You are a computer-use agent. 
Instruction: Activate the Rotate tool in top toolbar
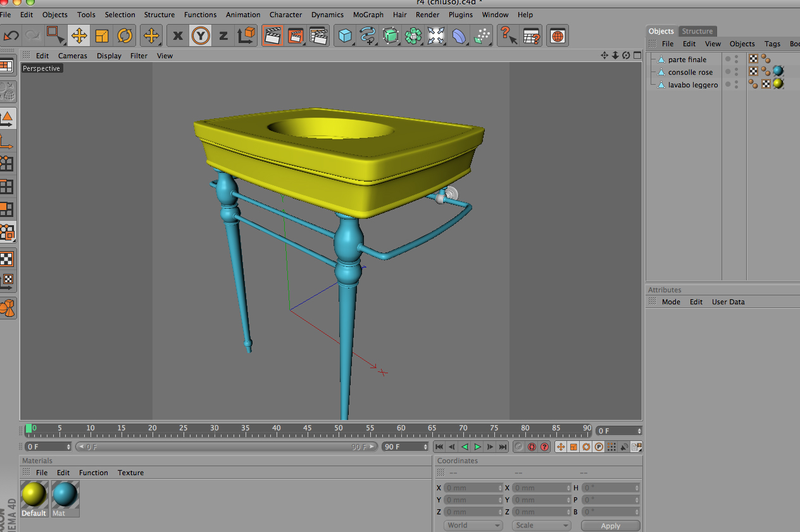125,36
